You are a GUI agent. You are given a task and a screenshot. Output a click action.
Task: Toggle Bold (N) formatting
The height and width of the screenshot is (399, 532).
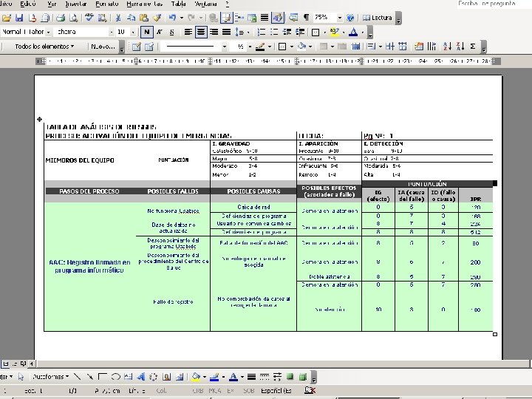(x=146, y=33)
